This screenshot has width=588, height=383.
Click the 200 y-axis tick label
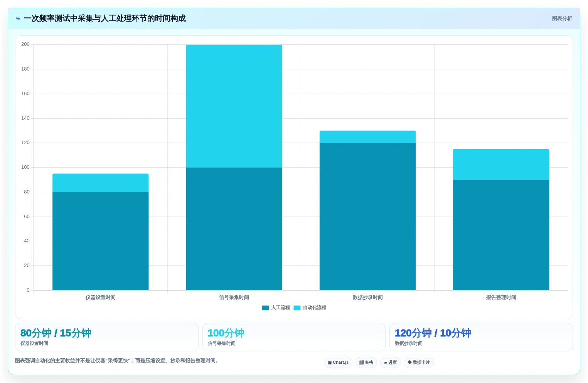pyautogui.click(x=25, y=44)
